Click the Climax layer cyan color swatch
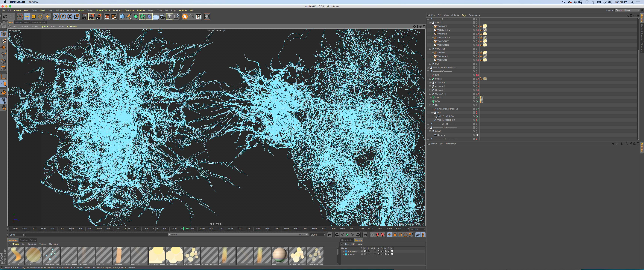 346,254
